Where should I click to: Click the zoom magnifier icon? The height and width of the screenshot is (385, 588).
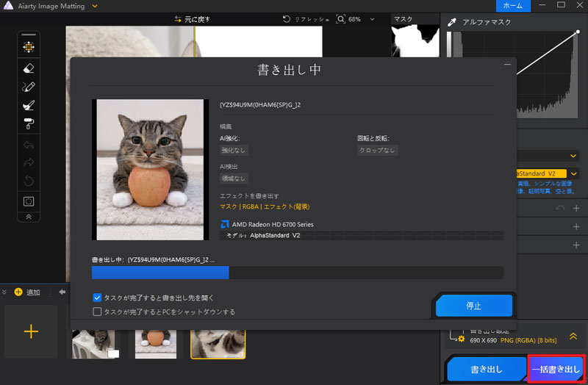click(x=340, y=19)
